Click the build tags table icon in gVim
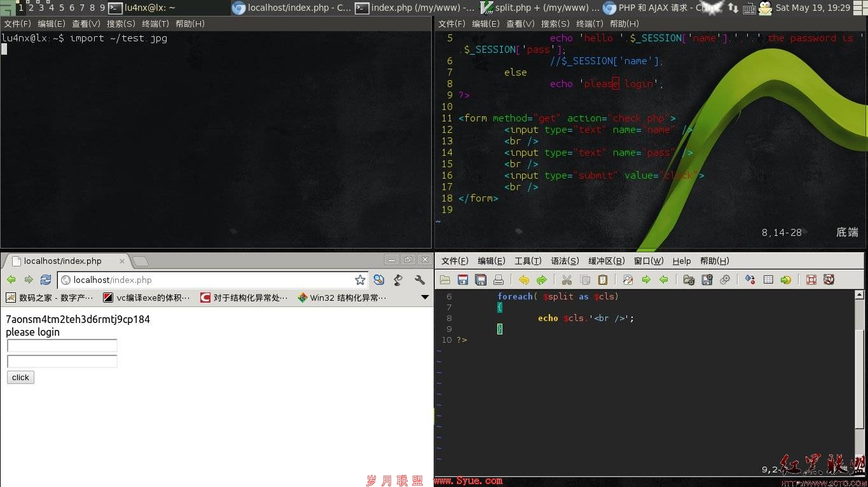The height and width of the screenshot is (487, 868). (x=768, y=280)
